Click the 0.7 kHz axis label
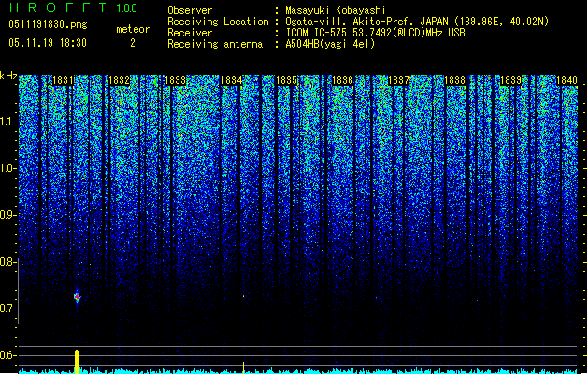Screen dimensions: 588x374 [7, 309]
